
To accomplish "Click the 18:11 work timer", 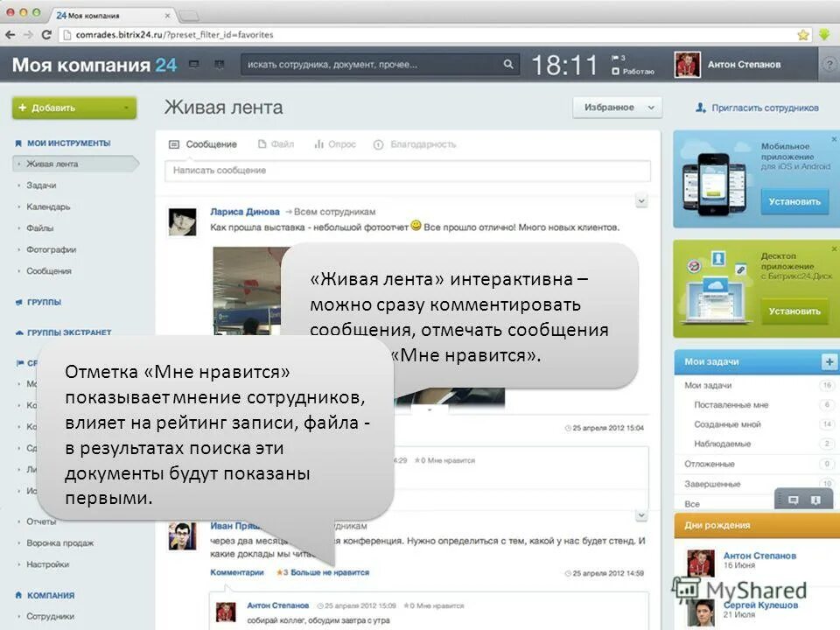I will click(564, 66).
